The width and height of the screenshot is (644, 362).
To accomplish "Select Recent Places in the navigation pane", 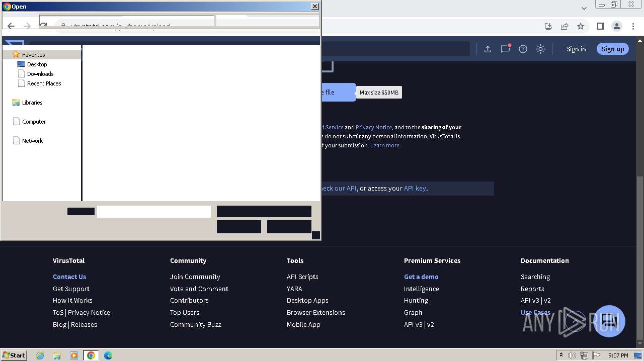I will (44, 83).
